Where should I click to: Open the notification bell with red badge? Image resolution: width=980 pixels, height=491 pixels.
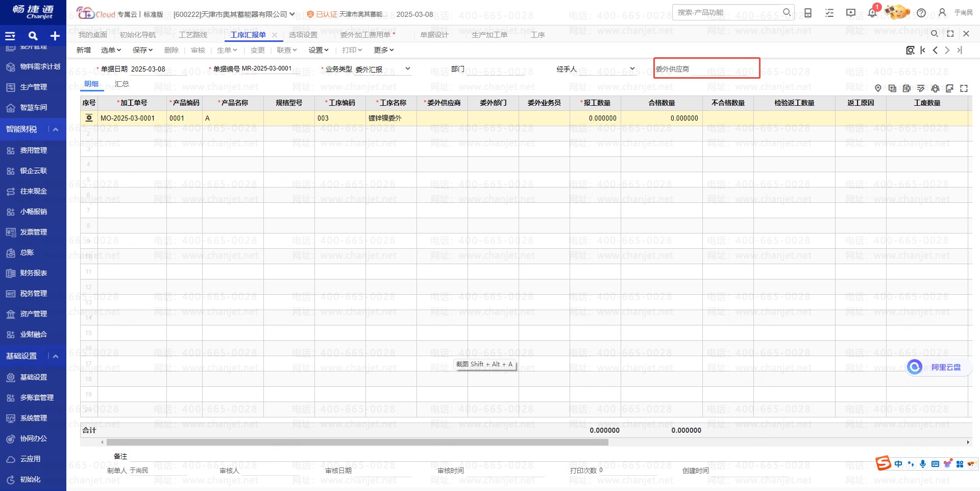[872, 13]
